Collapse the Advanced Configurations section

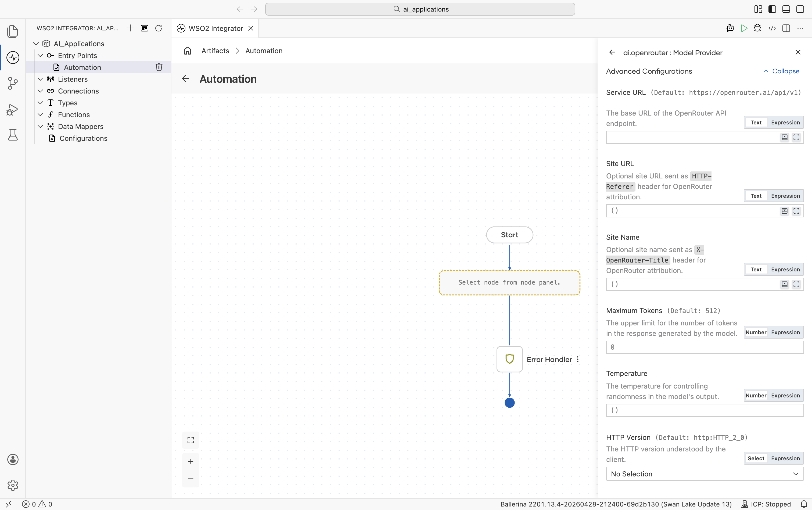click(x=781, y=71)
